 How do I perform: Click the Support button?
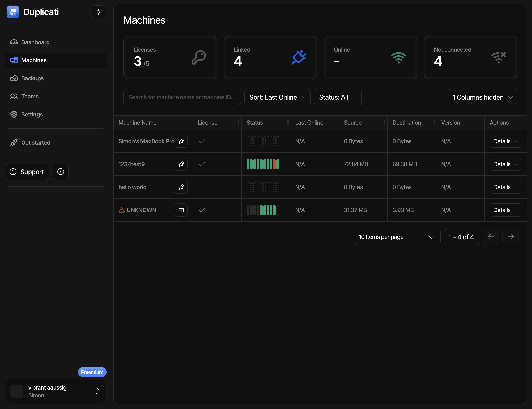point(27,172)
